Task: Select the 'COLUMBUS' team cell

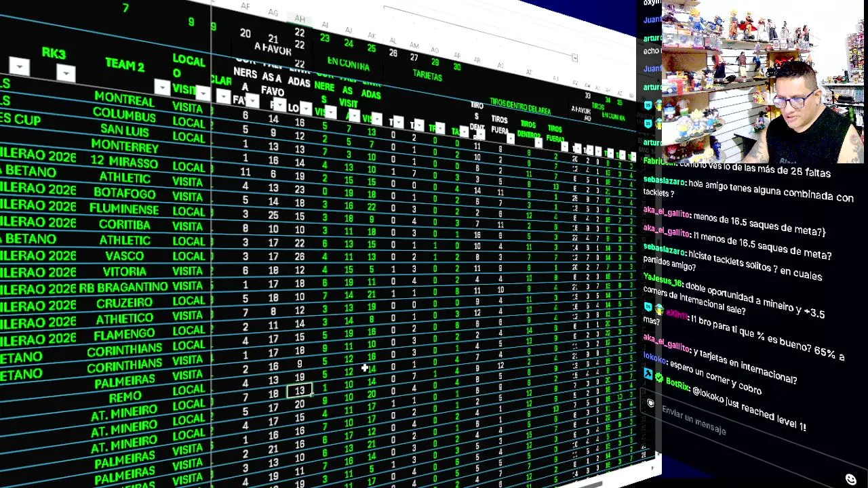Action: [x=124, y=115]
